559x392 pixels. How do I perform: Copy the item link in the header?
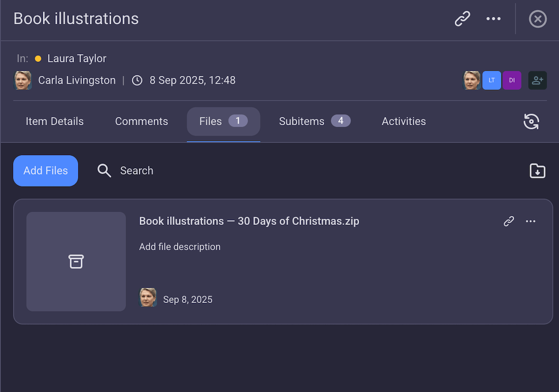coord(462,19)
